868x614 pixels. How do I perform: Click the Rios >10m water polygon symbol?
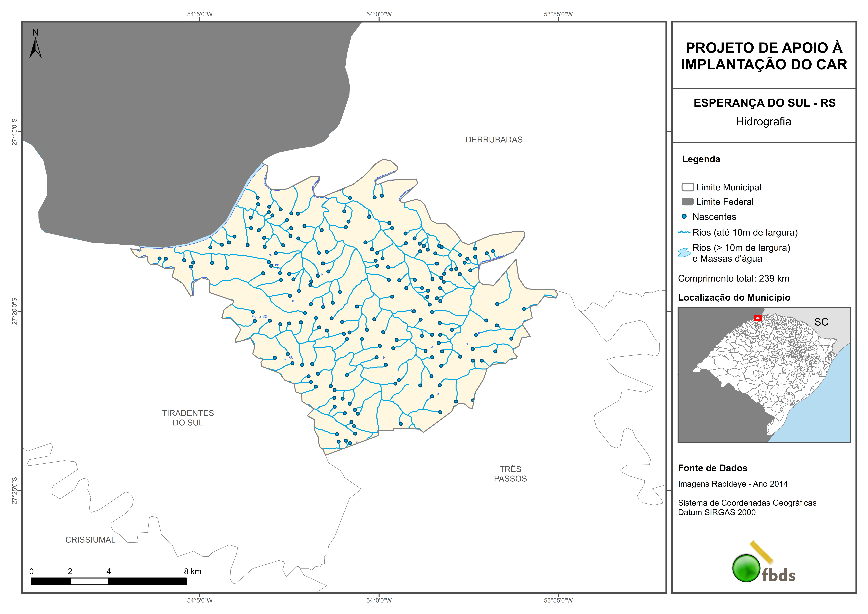pos(684,253)
